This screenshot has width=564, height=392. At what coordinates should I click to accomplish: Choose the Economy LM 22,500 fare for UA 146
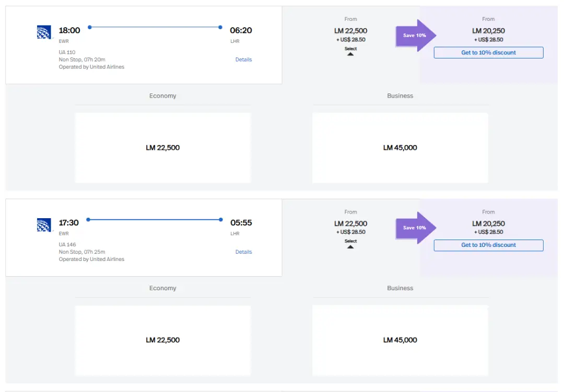click(162, 340)
